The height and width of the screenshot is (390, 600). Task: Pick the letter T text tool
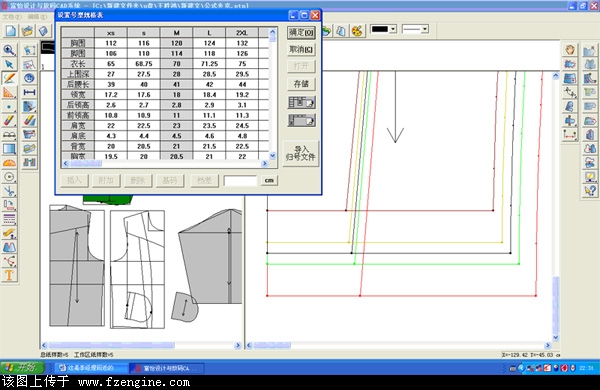pyautogui.click(x=9, y=275)
